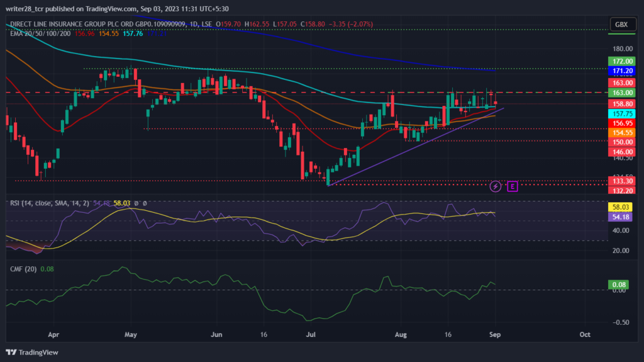Click the RSI 58.03 yellow value label
This screenshot has width=644, height=362.
click(x=620, y=207)
